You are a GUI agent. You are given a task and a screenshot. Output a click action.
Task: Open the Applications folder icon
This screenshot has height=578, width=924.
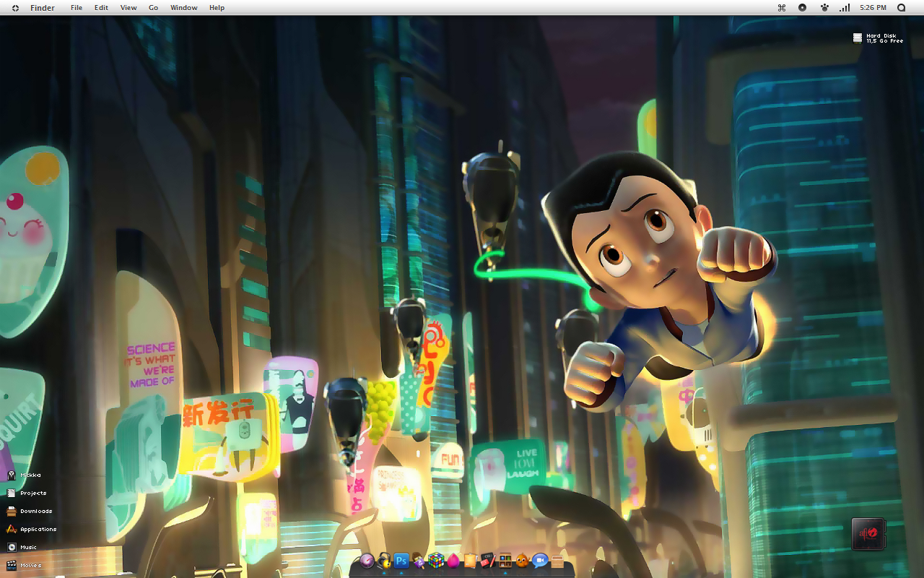12,529
